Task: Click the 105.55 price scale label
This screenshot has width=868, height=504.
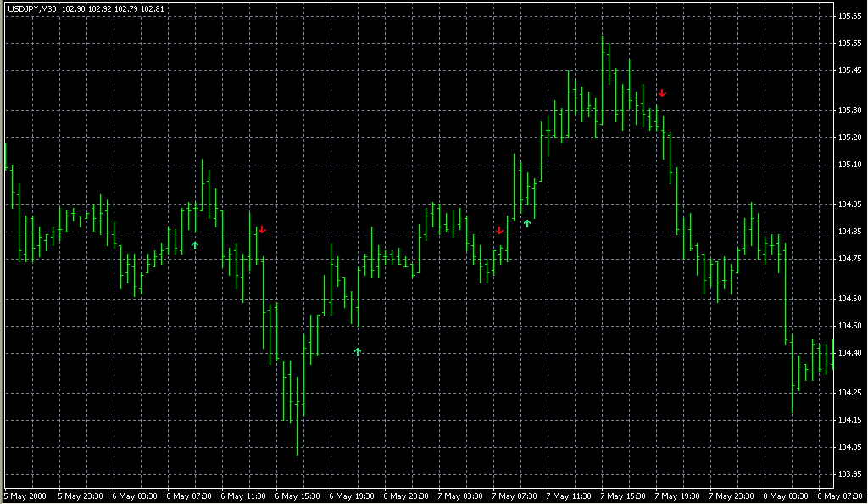Action: 849,43
